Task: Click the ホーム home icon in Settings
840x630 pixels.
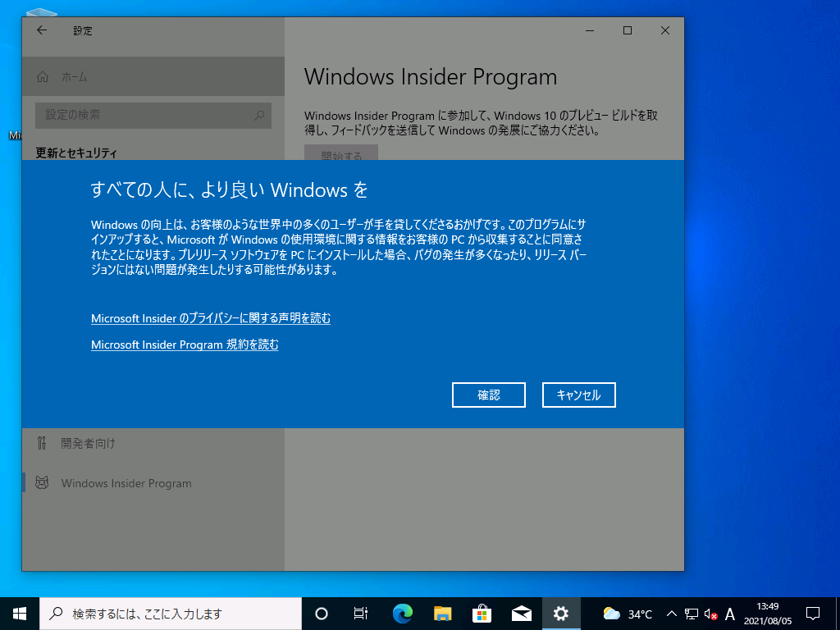Action: pyautogui.click(x=43, y=76)
